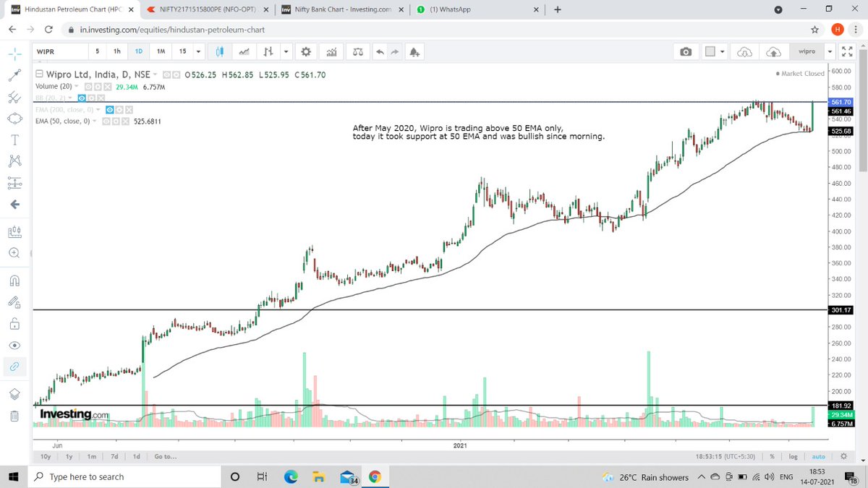Activate the zoom in tool

pyautogui.click(x=14, y=253)
